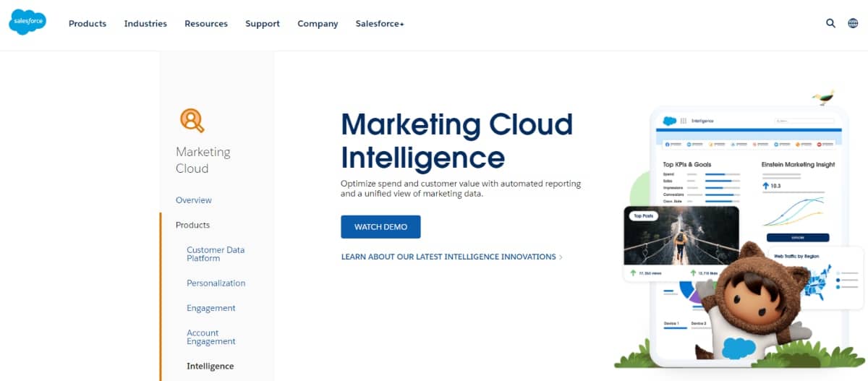Open the Overview sidebar link
The height and width of the screenshot is (381, 868).
(x=194, y=200)
